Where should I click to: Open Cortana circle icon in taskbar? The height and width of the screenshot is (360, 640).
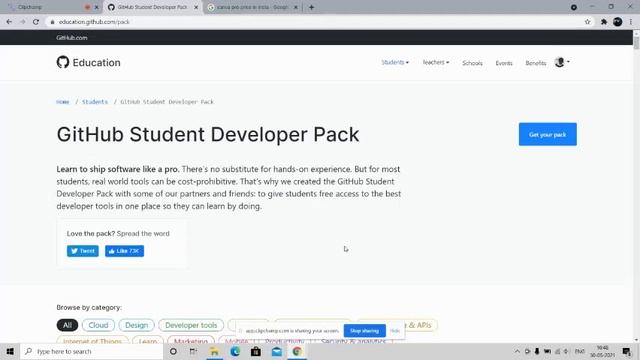[x=173, y=351]
